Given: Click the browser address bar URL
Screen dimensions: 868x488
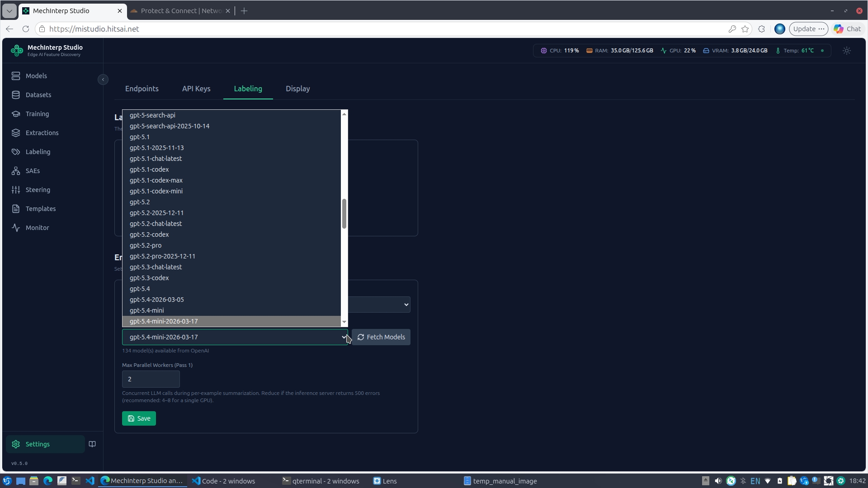Looking at the screenshot, I should click(x=94, y=29).
